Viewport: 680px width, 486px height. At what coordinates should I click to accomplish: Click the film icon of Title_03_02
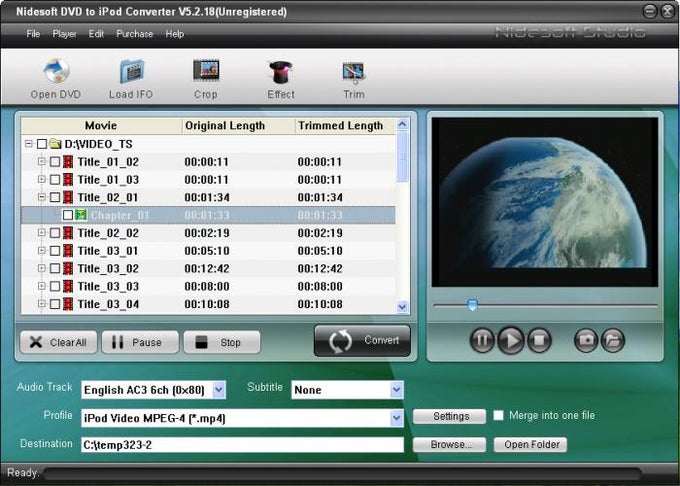[68, 268]
